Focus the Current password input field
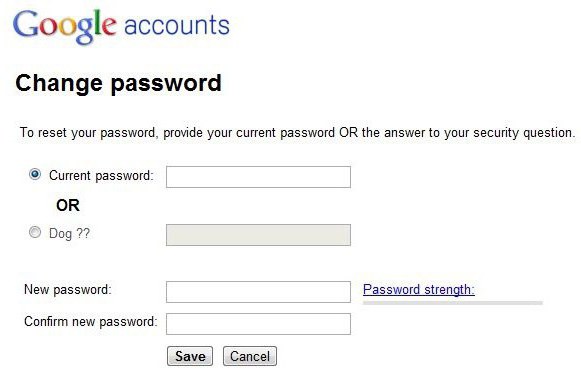This screenshot has width=581, height=379. tap(258, 177)
